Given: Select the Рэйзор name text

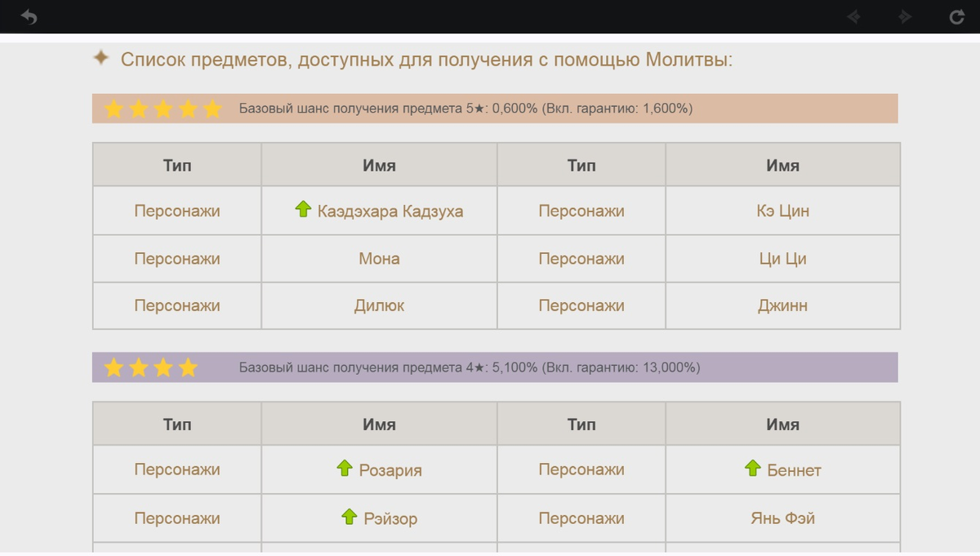Looking at the screenshot, I should tap(390, 518).
